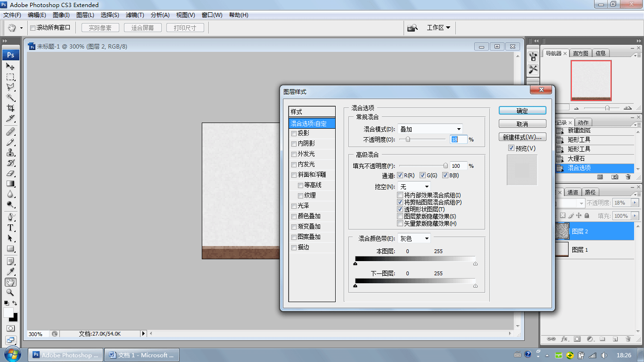
Task: Open Layers panel 不透明度 18% arrow
Action: click(x=636, y=203)
